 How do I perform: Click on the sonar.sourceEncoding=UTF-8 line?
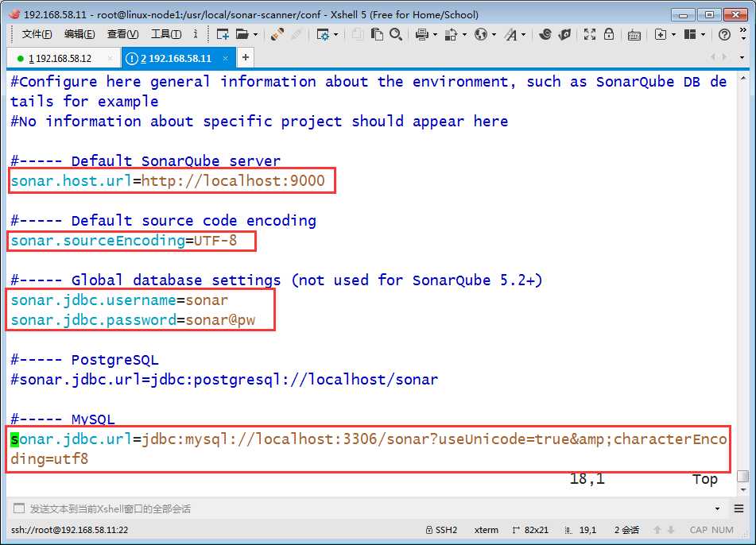tap(124, 241)
